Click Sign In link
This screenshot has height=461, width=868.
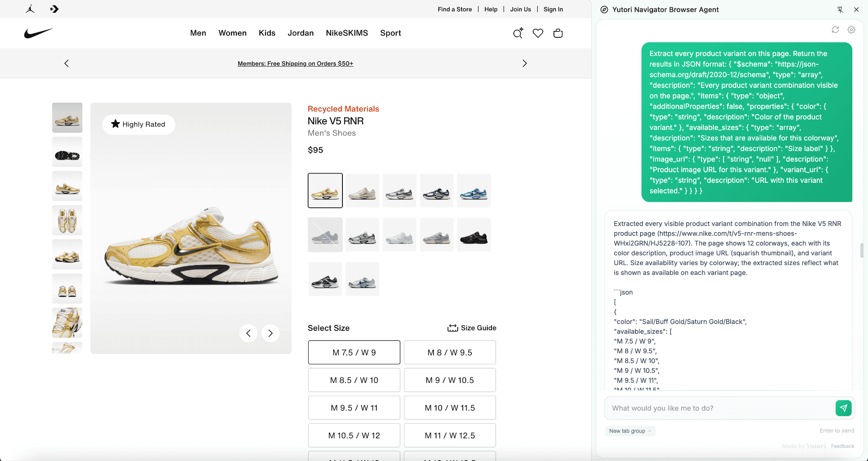[x=553, y=9]
